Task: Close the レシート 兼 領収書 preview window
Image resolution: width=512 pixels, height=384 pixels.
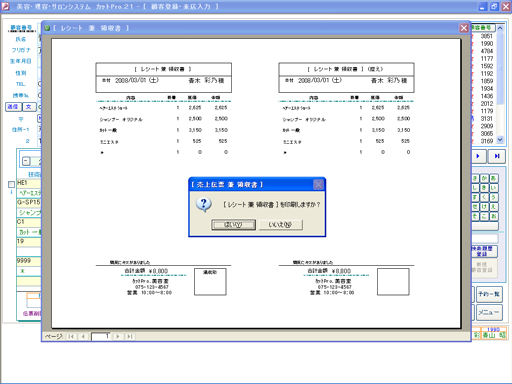Action: [x=464, y=28]
